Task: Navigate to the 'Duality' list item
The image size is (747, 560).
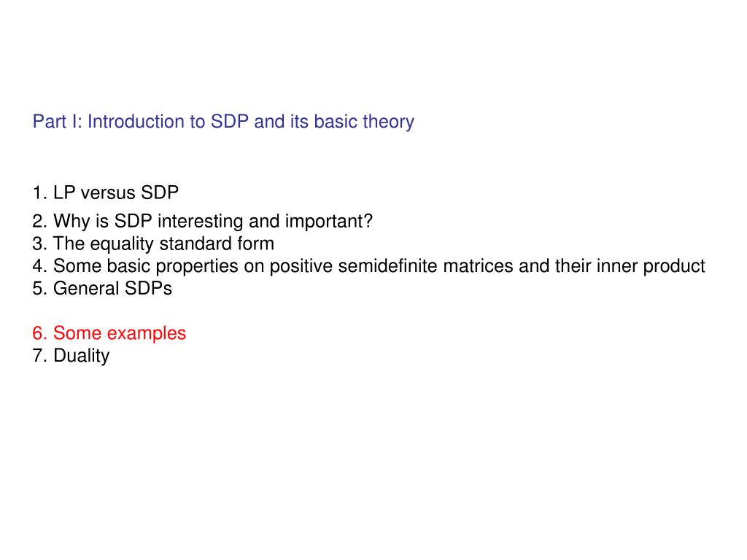Action: pos(71,356)
